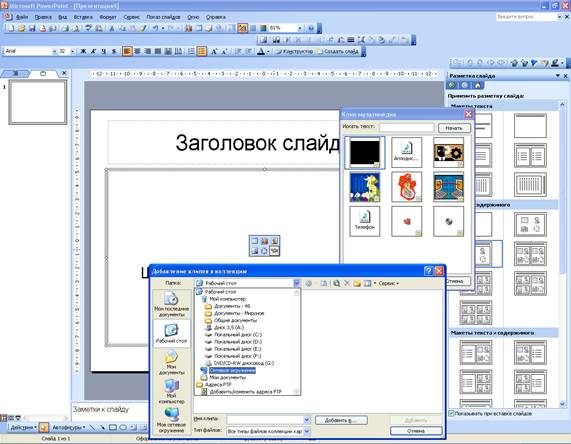Select the red heart-shaped clip thumbnail
The image size is (571, 444).
pyautogui.click(x=407, y=187)
